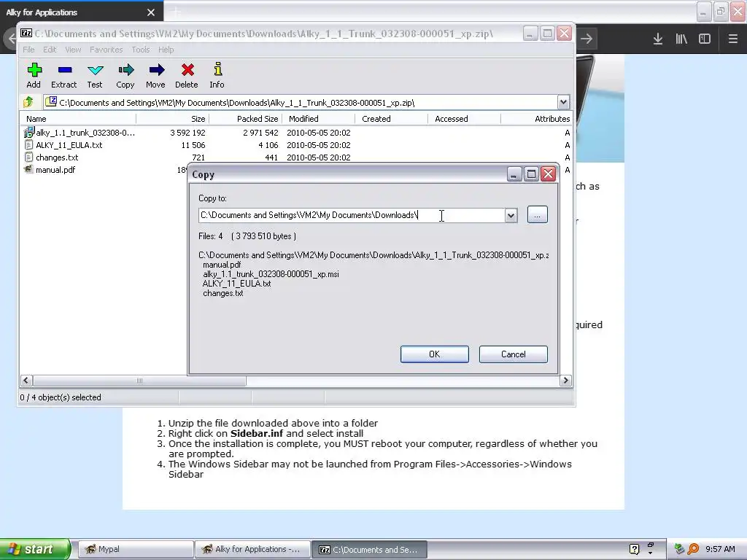The image size is (747, 560).
Task: Expand the Copy to path dropdown
Action: (x=511, y=215)
